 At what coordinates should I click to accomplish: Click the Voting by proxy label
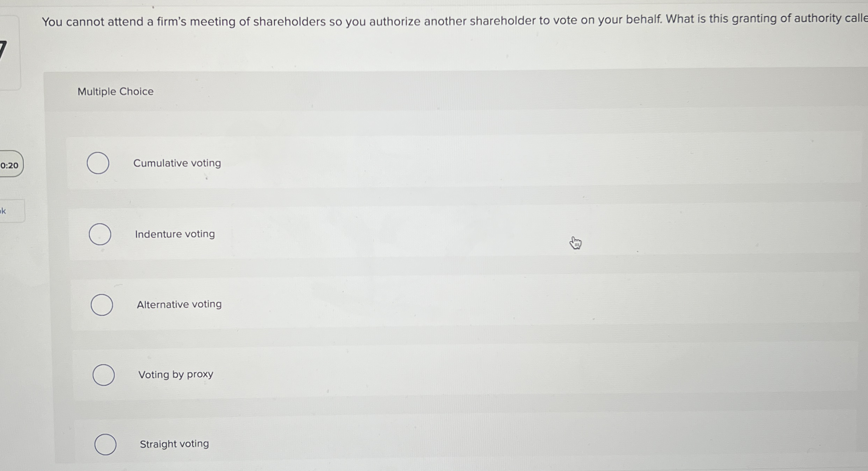point(176,374)
